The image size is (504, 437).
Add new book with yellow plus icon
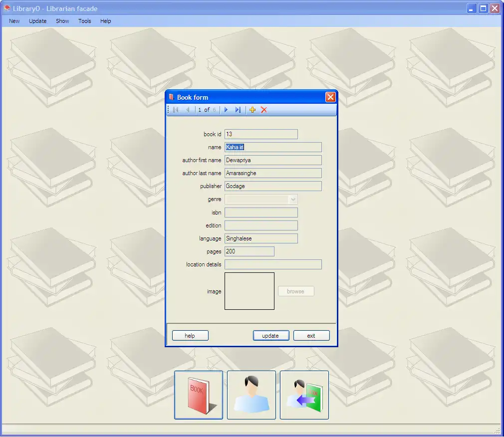(x=252, y=110)
